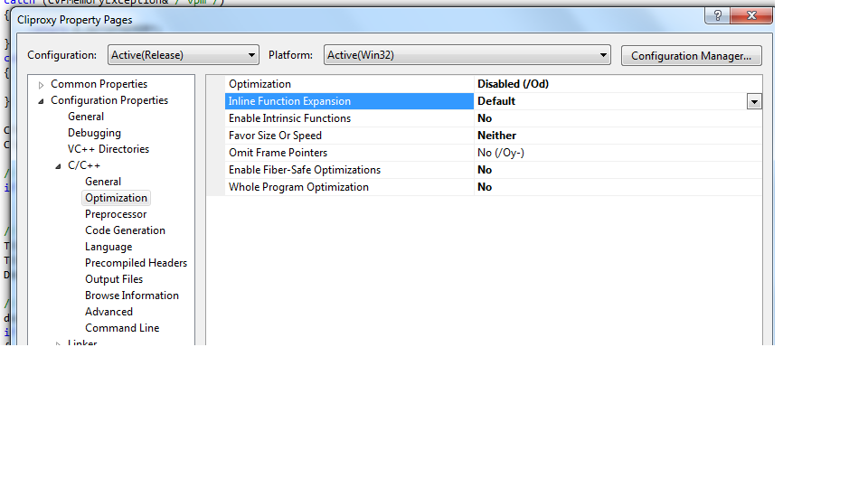
Task: Open the Platform dropdown showing Active(Win32)
Action: click(467, 55)
